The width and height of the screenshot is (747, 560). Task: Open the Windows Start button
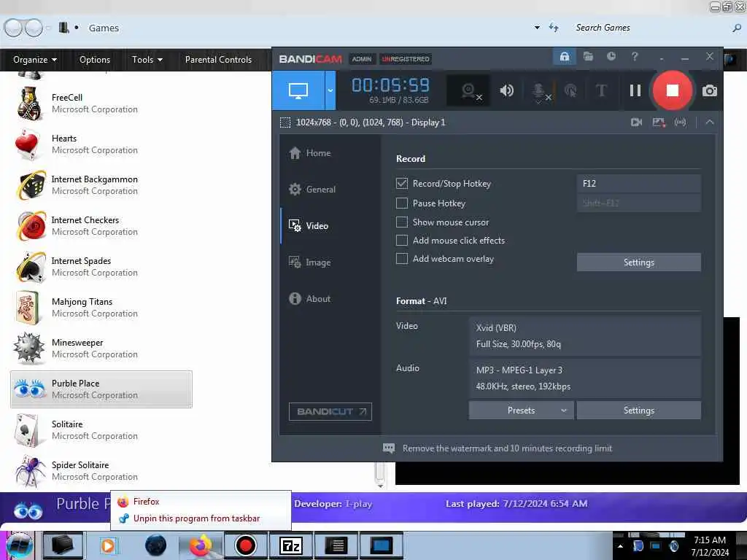pos(19,545)
